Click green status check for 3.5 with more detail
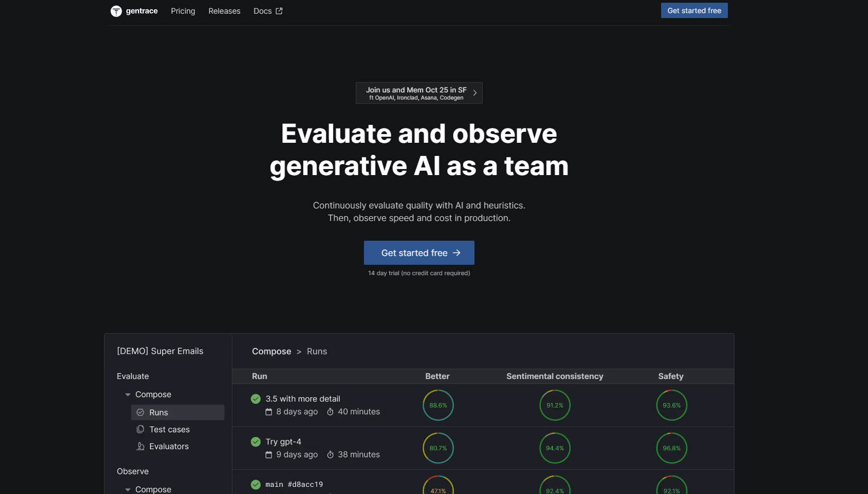Viewport: 868px width, 494px height. [256, 399]
